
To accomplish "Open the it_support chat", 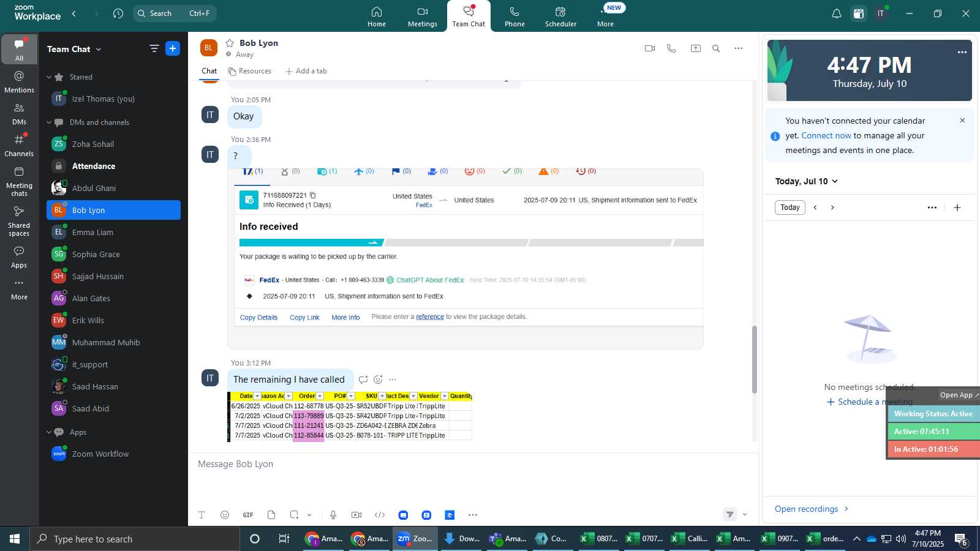I will 113,364.
